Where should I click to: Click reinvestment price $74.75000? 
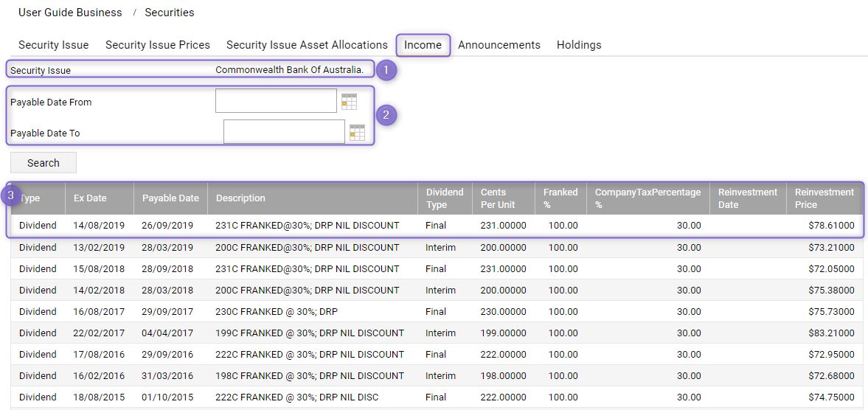pyautogui.click(x=830, y=397)
